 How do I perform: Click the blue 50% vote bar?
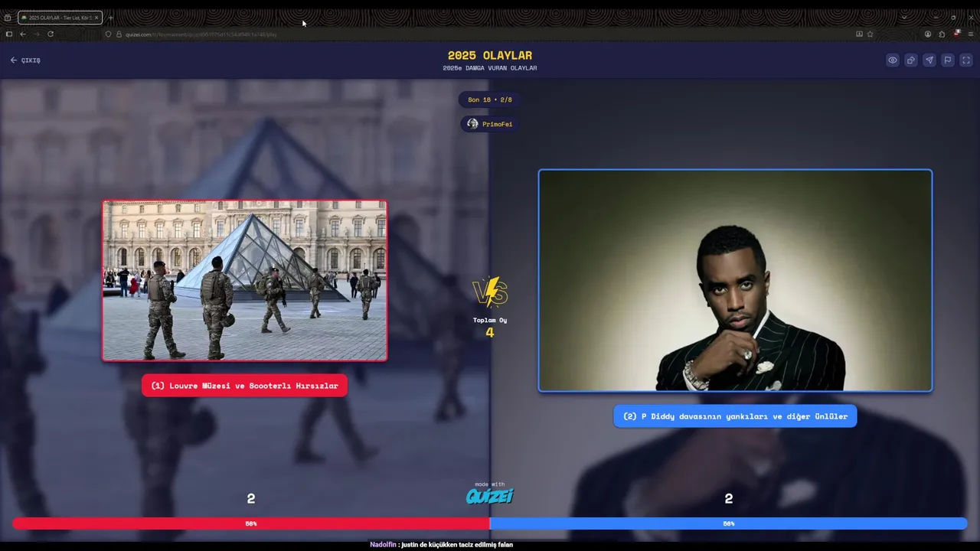[729, 523]
